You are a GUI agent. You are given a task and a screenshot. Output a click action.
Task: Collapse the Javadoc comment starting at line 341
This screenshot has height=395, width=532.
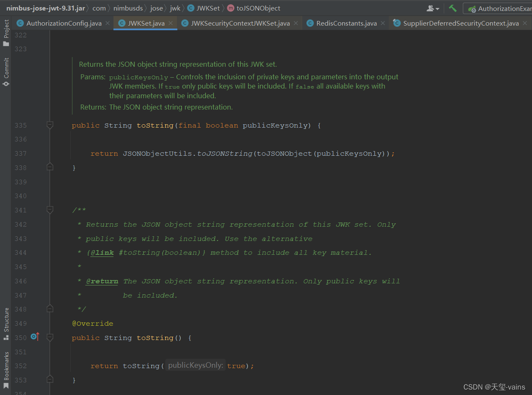point(50,210)
